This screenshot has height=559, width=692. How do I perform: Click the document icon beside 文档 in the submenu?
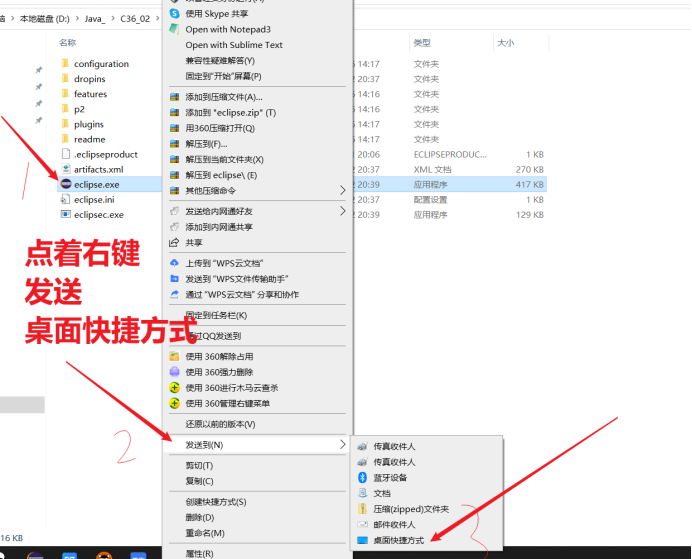(362, 493)
